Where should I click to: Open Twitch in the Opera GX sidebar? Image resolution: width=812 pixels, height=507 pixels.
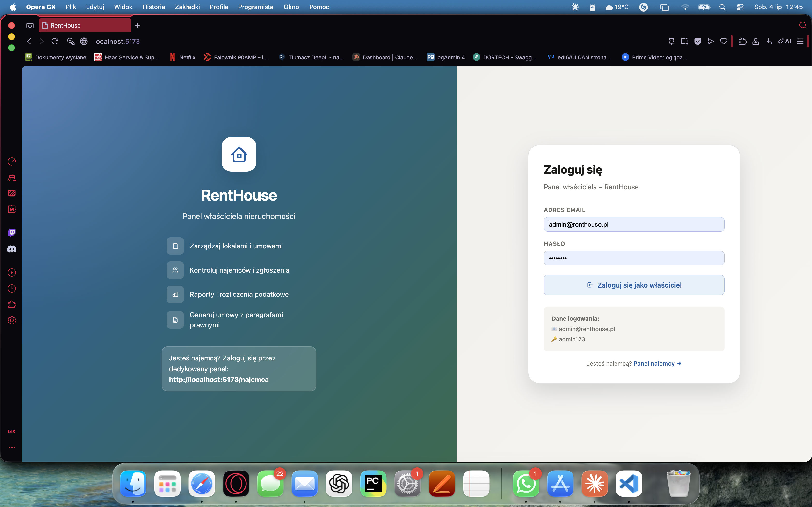12,233
